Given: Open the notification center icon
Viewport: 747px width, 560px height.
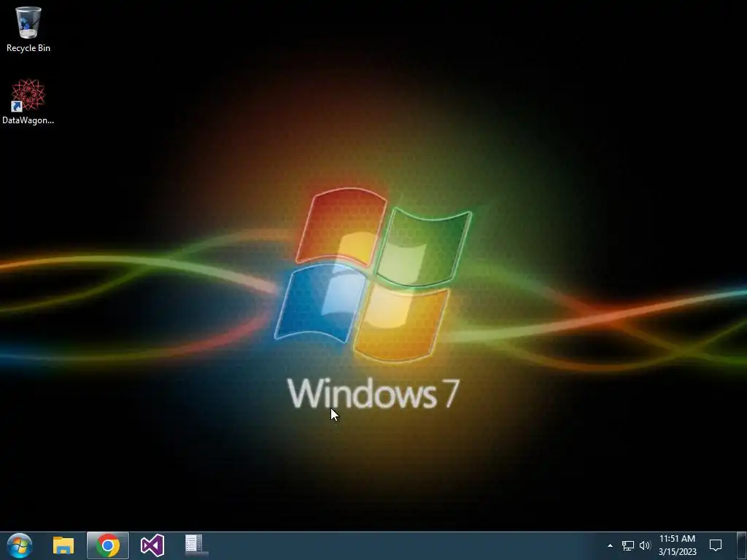Looking at the screenshot, I should pyautogui.click(x=716, y=545).
